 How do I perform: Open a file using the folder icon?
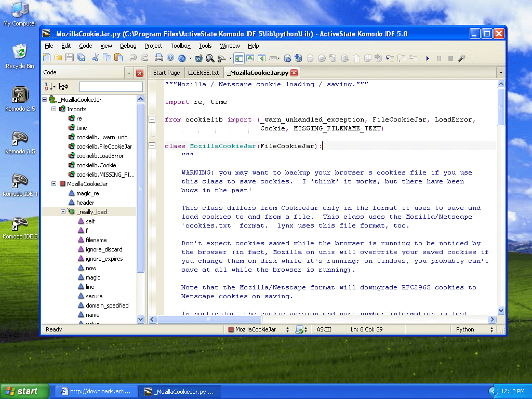(58, 58)
